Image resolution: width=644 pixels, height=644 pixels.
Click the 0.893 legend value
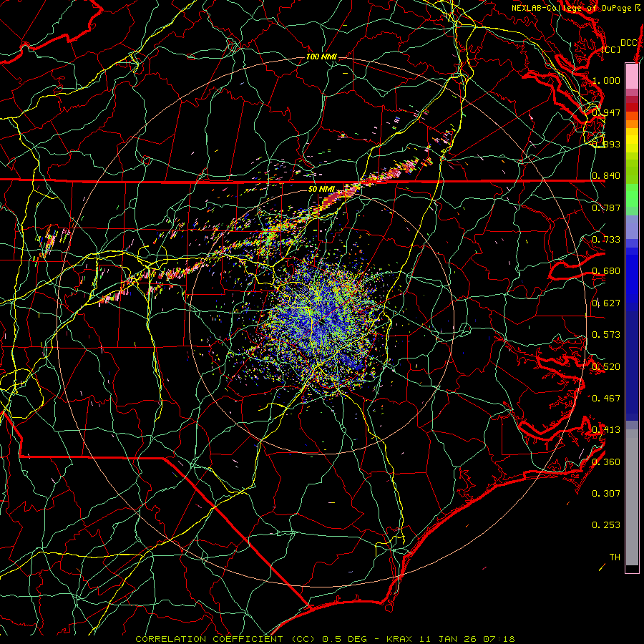pos(606,144)
